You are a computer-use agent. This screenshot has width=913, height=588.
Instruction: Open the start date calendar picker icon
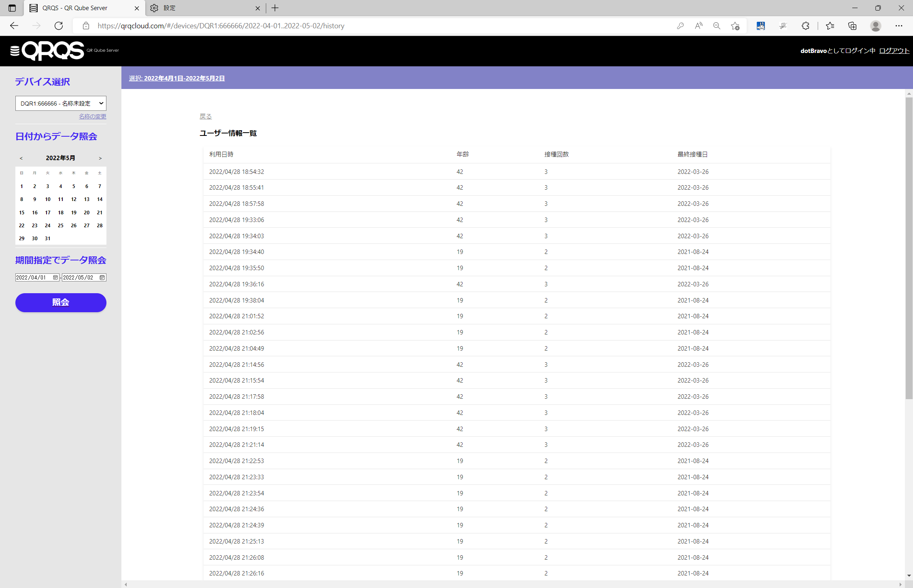coord(55,277)
